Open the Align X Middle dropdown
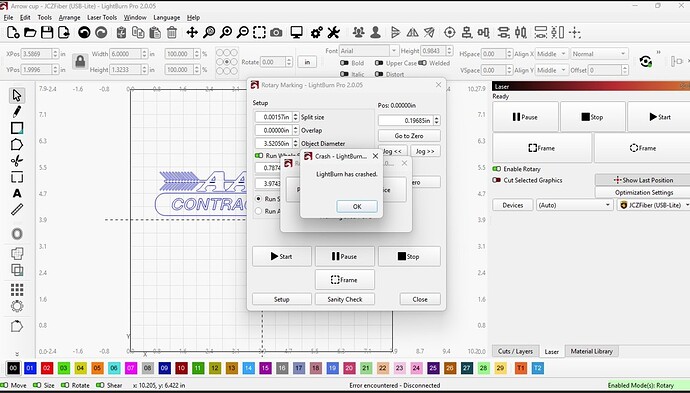 pos(552,54)
